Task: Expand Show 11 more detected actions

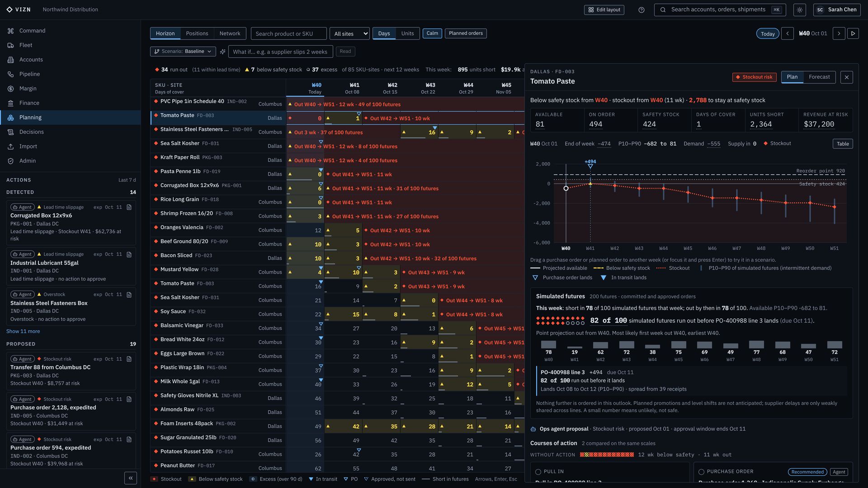Action: [x=23, y=331]
